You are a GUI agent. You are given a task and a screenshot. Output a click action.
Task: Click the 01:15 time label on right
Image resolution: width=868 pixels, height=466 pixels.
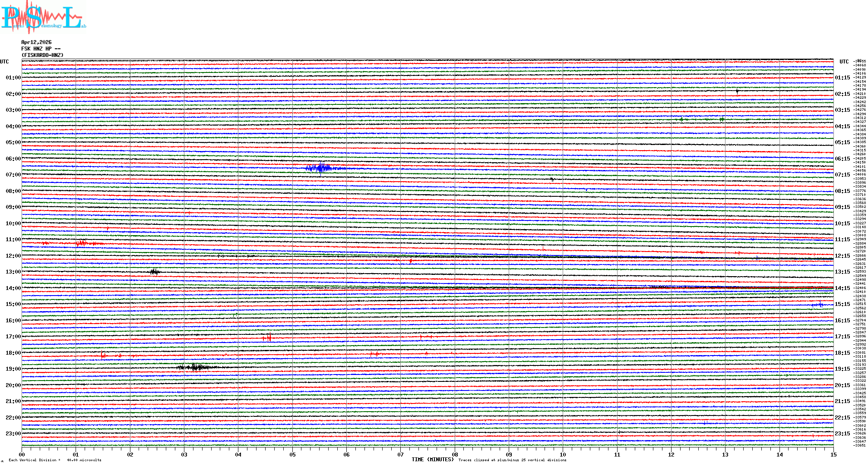[x=842, y=78]
